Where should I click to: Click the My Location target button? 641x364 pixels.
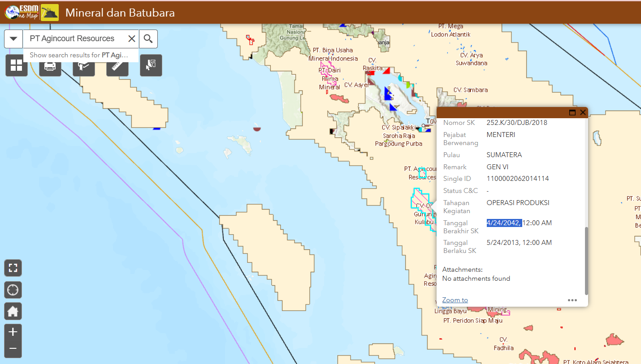point(13,290)
